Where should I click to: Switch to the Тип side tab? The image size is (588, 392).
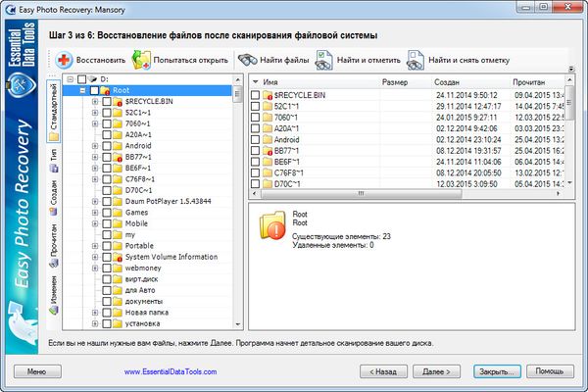[x=54, y=160]
